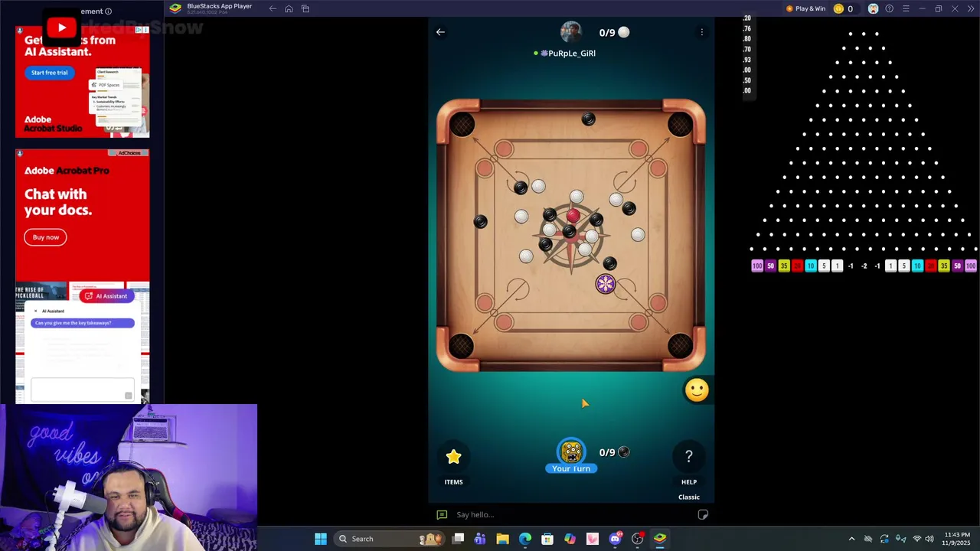Open Copilot from taskbar

(570, 539)
